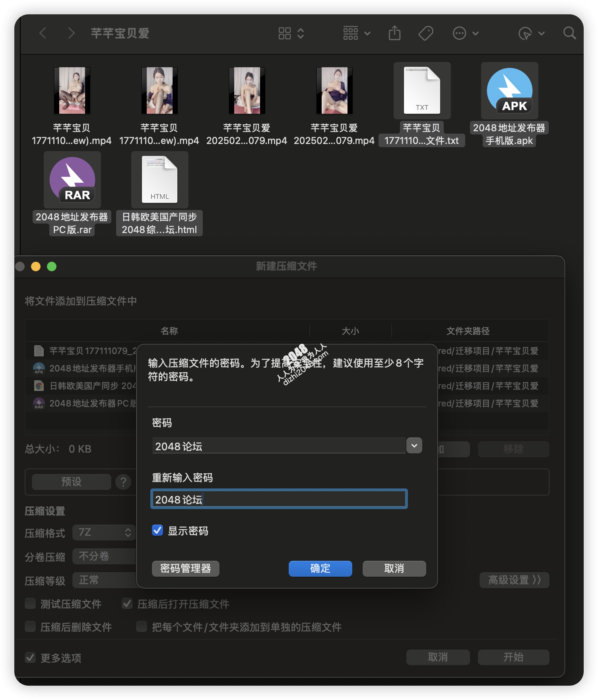
Task: Click the 重新输入密码 text field
Action: click(279, 499)
